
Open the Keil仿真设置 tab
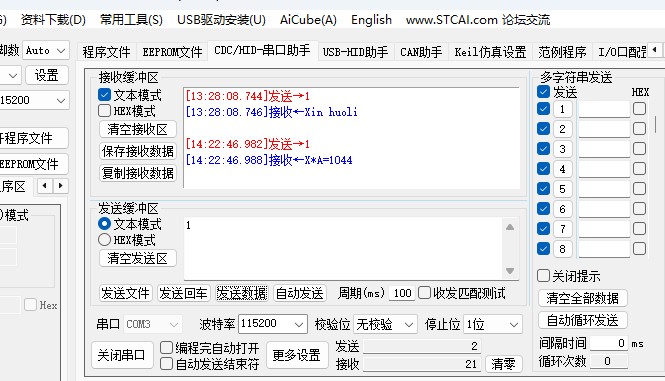pyautogui.click(x=490, y=52)
